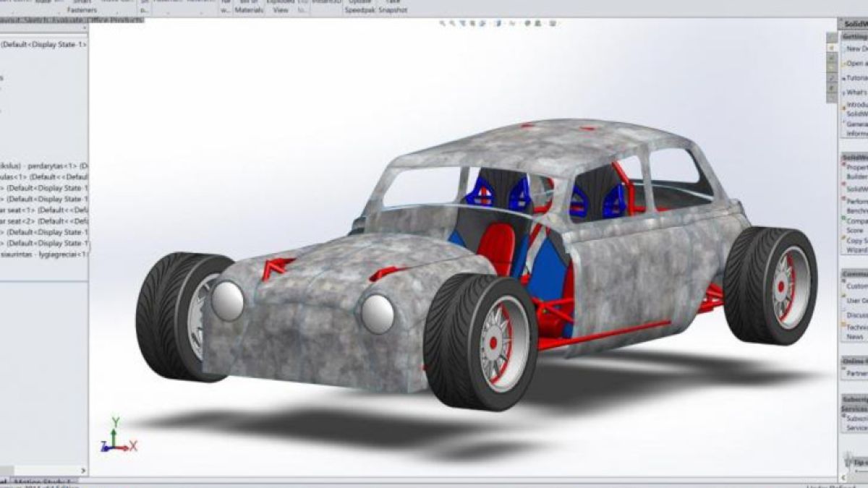Collapse the Community section header
This screenshot has height=488, width=868.
pyautogui.click(x=854, y=274)
